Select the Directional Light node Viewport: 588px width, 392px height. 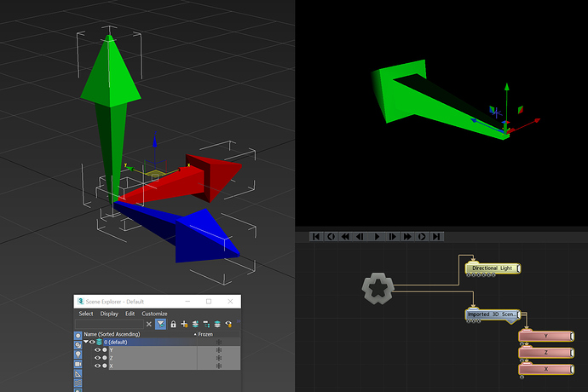(x=493, y=268)
